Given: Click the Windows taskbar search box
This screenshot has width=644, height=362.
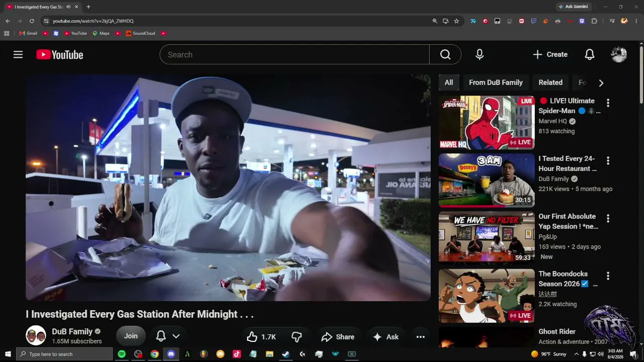Looking at the screenshot, I should [64, 354].
